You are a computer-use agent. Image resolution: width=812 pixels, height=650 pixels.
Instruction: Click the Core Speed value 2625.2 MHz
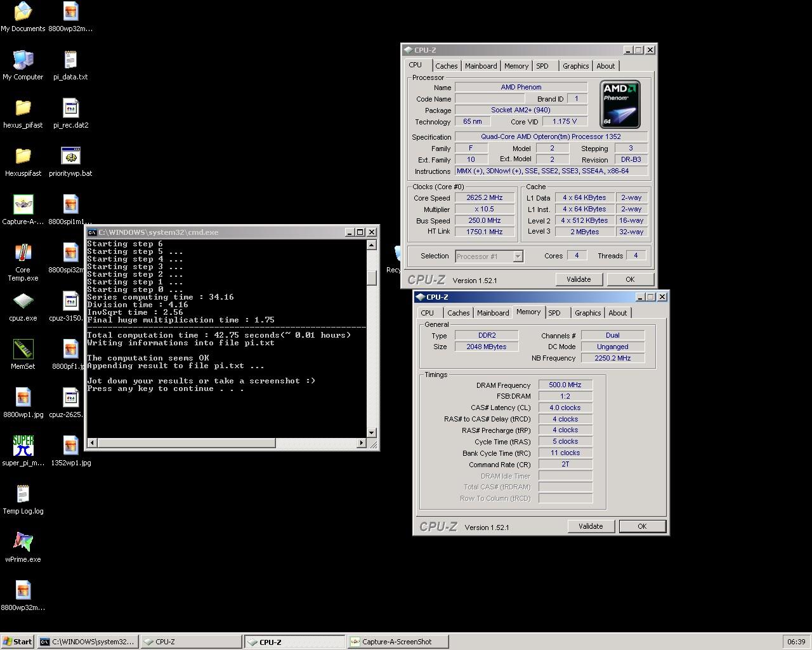[x=485, y=197]
